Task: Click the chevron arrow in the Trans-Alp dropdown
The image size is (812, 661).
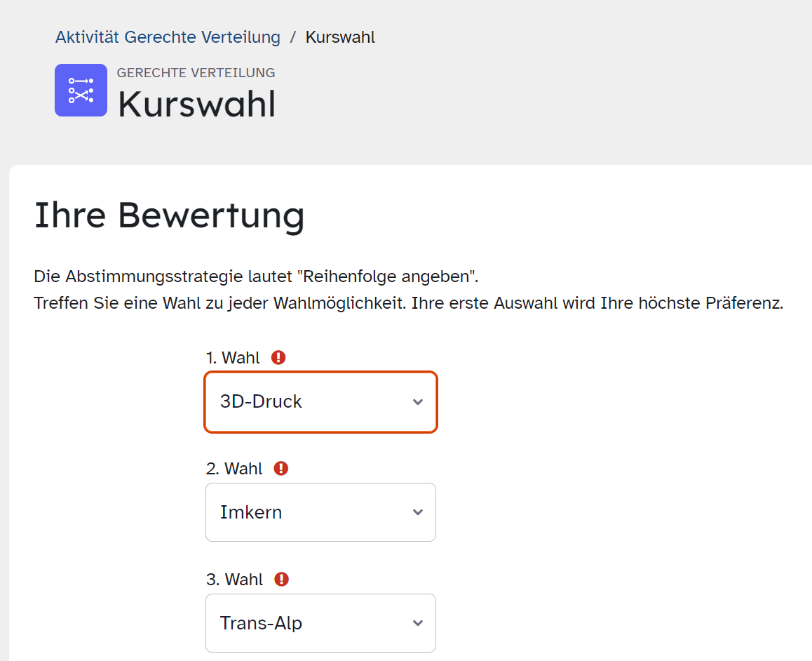Action: (418, 623)
